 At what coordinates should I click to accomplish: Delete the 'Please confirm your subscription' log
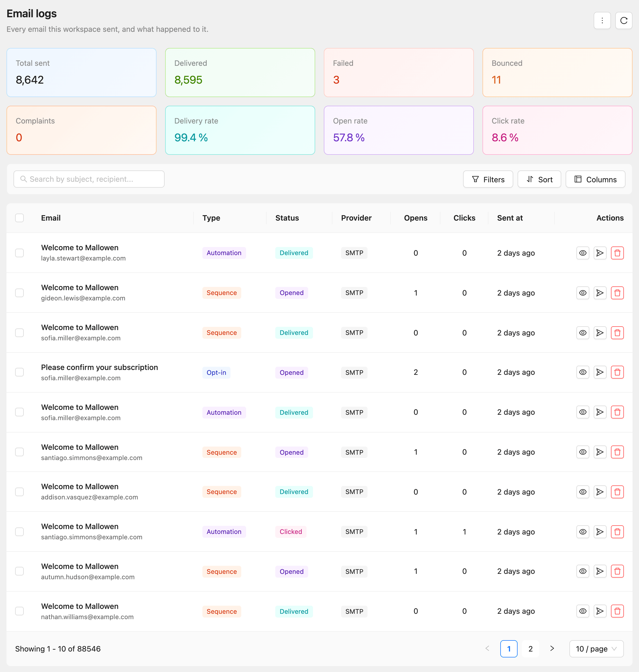pyautogui.click(x=617, y=372)
